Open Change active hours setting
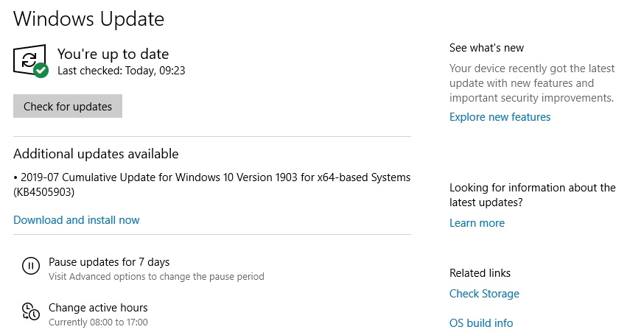 pos(98,308)
